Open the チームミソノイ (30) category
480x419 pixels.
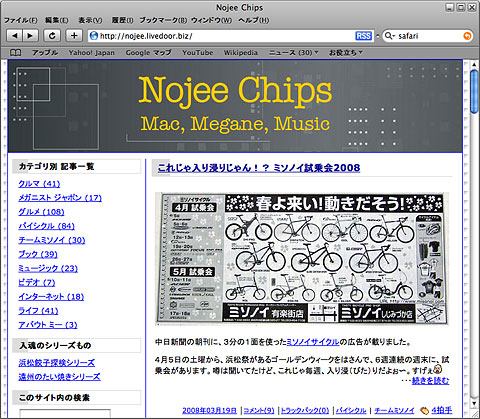tap(52, 240)
